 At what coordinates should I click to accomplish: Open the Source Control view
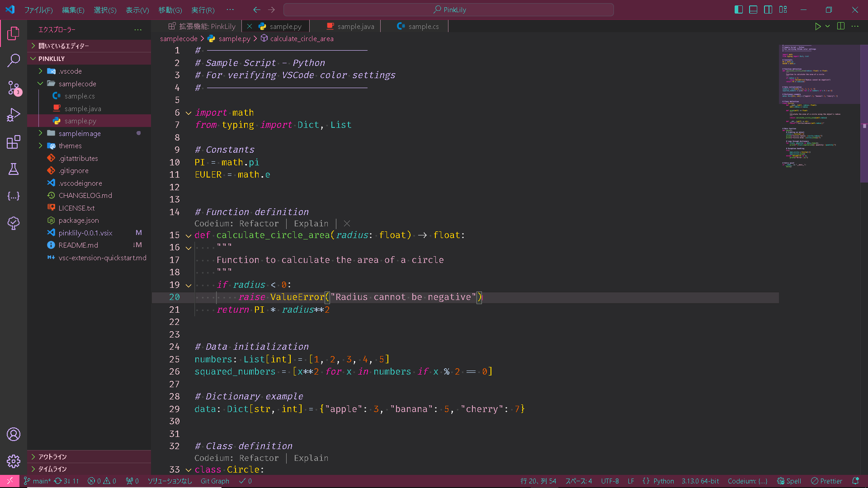(14, 88)
